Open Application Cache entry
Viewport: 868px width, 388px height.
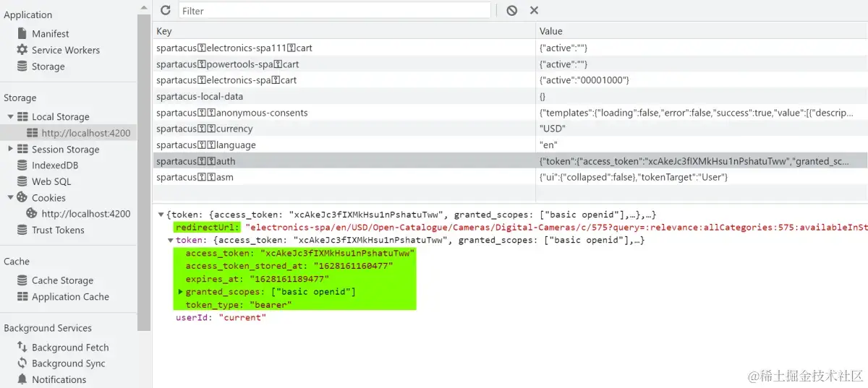pos(70,297)
